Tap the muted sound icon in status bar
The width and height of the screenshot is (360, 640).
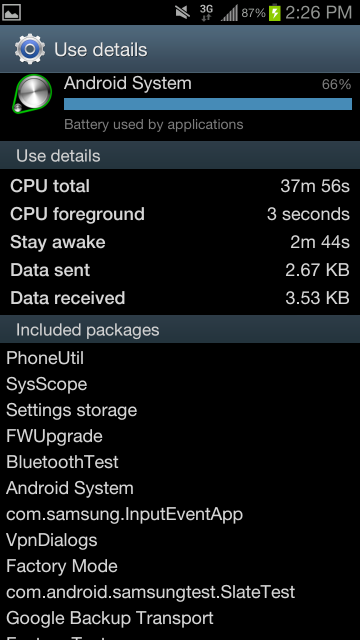tap(182, 13)
